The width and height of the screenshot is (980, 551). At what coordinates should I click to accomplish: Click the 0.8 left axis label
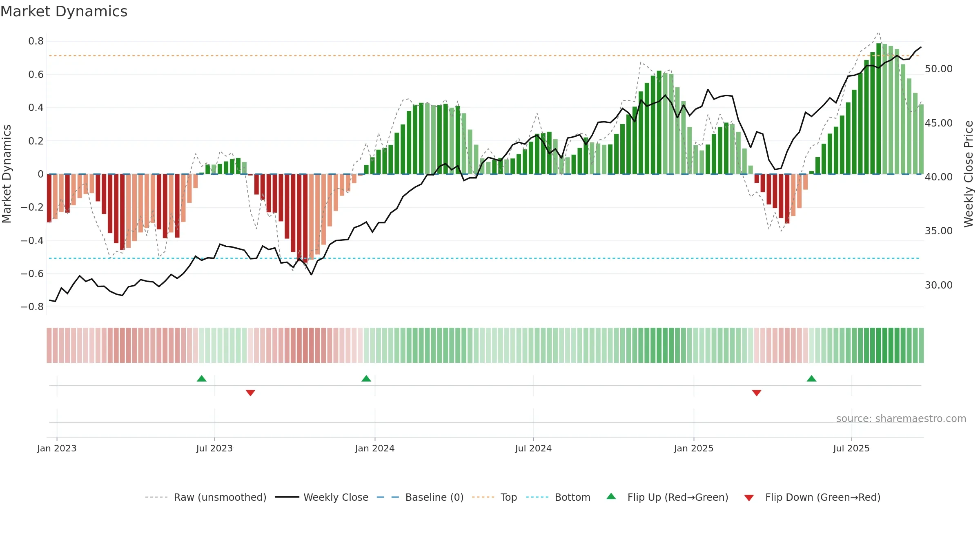[36, 41]
